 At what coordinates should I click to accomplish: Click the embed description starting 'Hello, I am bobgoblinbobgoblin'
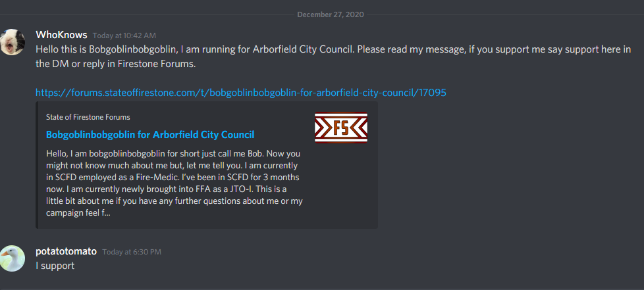[174, 183]
